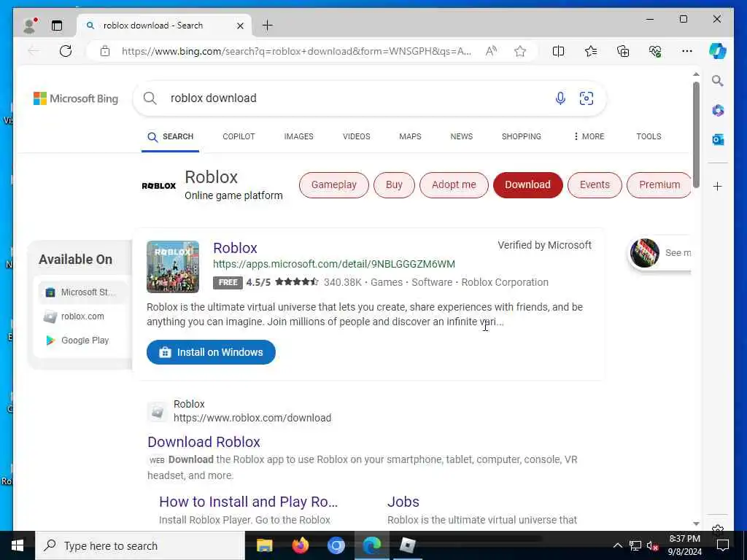Click the page vertical scrollbar thumb
The image size is (747, 560).
[696, 135]
